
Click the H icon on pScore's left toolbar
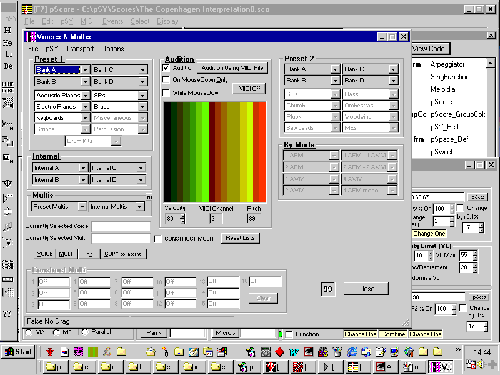7,30
